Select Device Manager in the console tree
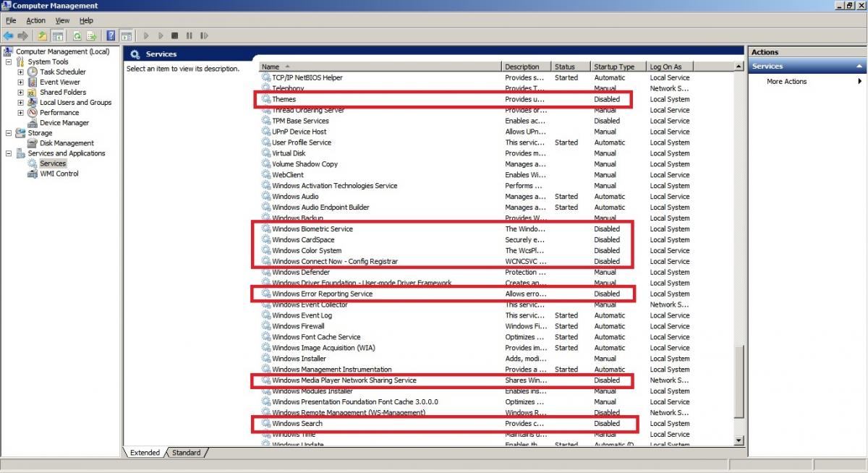 (64, 123)
